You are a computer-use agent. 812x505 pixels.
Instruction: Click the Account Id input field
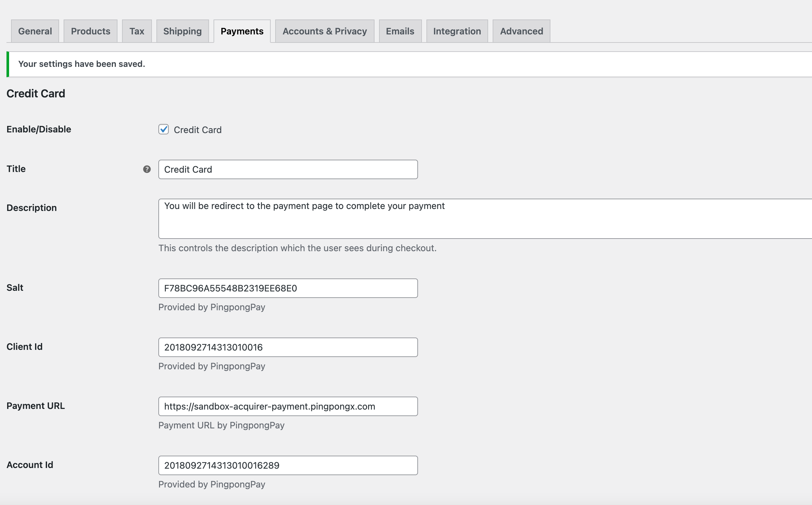point(288,466)
